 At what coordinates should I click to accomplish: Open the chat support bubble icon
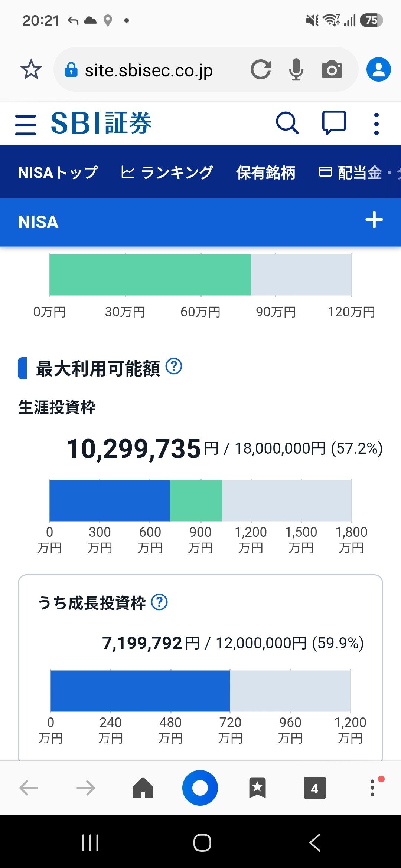[334, 123]
